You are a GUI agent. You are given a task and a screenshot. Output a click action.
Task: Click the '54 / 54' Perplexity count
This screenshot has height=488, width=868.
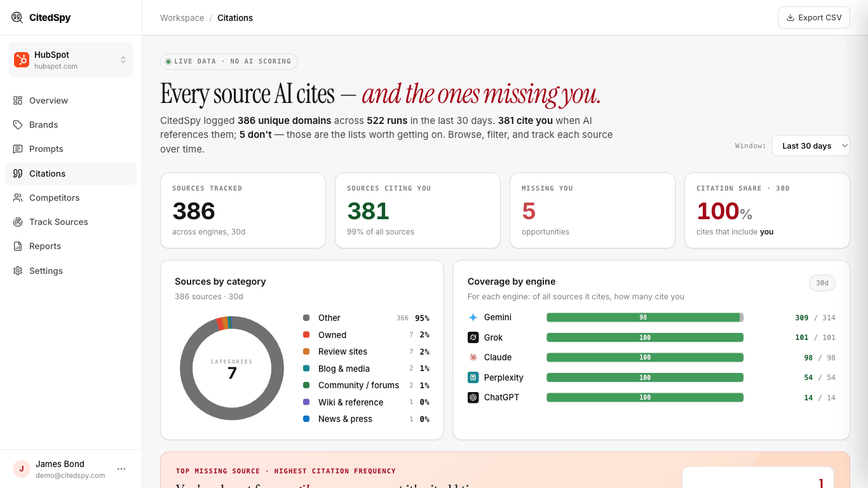click(820, 377)
